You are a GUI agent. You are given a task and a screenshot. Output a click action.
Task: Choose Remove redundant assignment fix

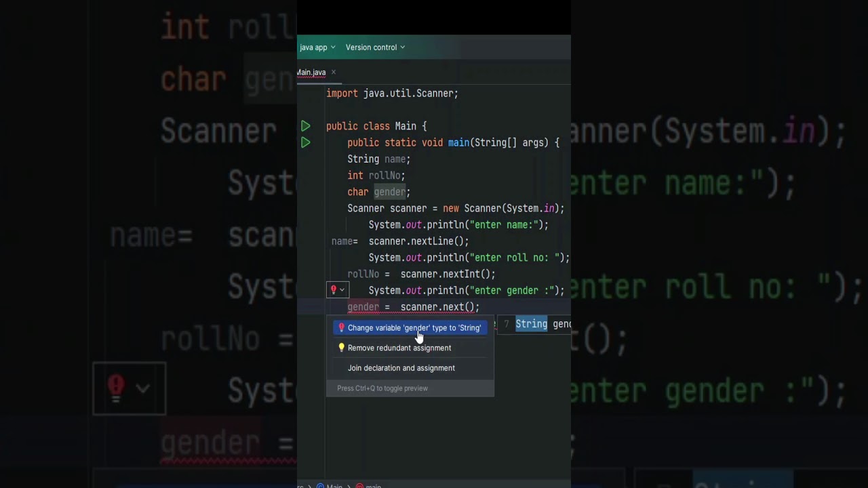399,348
